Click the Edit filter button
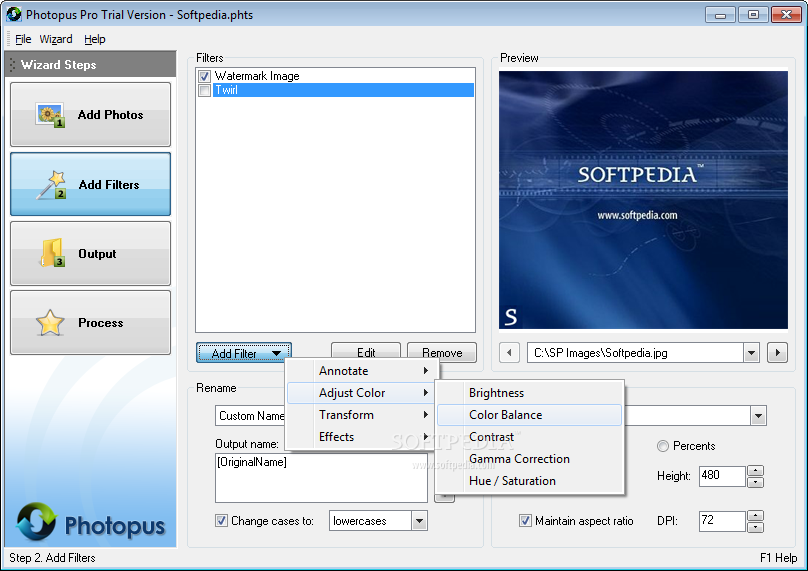Image resolution: width=808 pixels, height=571 pixels. (x=366, y=350)
